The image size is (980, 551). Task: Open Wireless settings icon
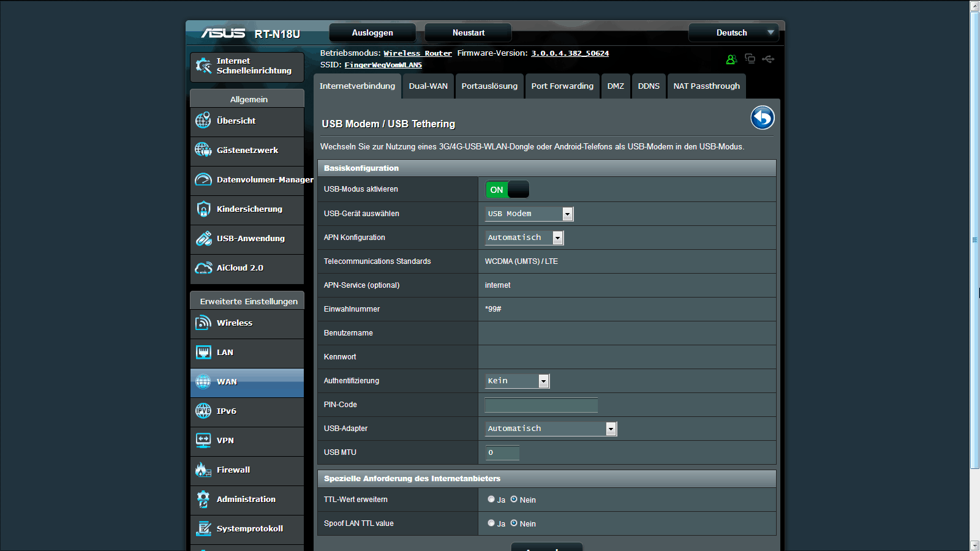click(203, 323)
